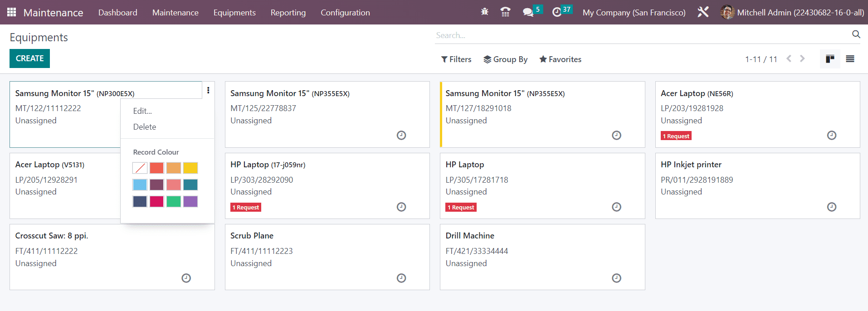Pick the dark blue record colour

click(x=140, y=201)
